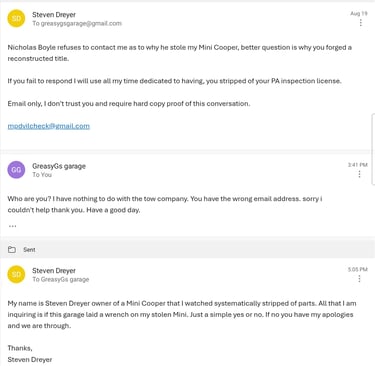Expand the 'To You' recipient line
375x366 pixels.
[x=42, y=175]
